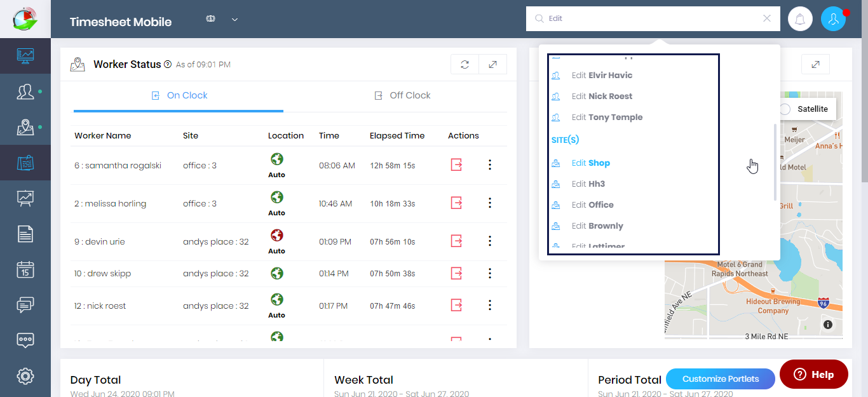The height and width of the screenshot is (397, 868).
Task: Clock out nick roest
Action: coord(456,306)
